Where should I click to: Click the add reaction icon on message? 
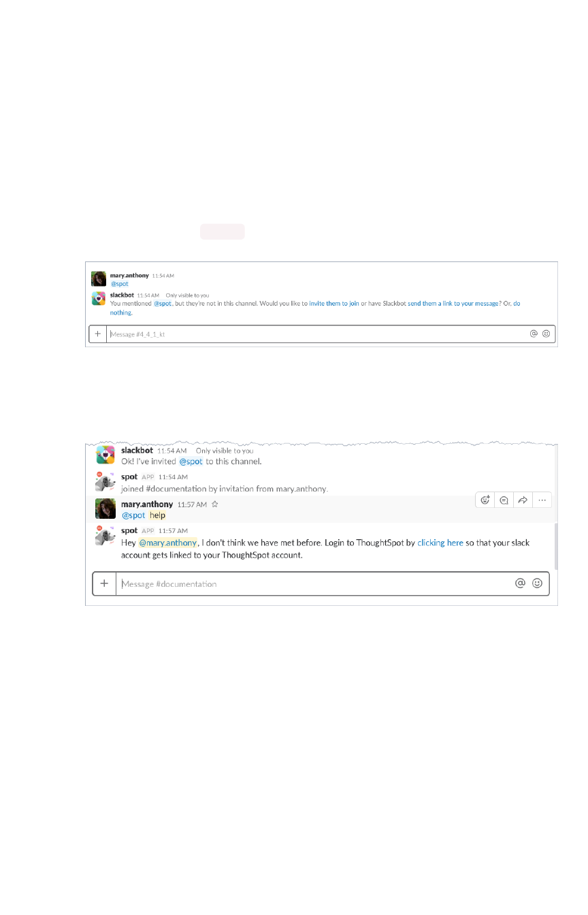click(485, 500)
